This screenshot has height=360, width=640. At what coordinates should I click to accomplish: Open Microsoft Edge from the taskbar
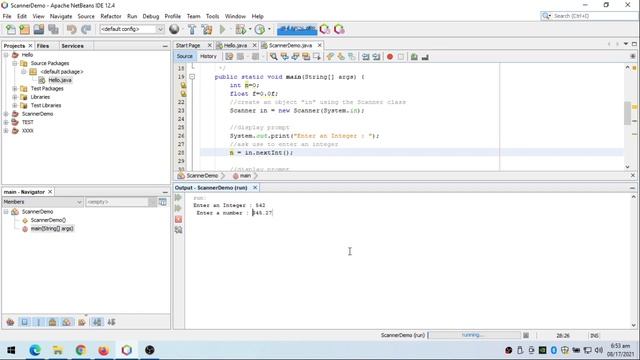(35, 350)
